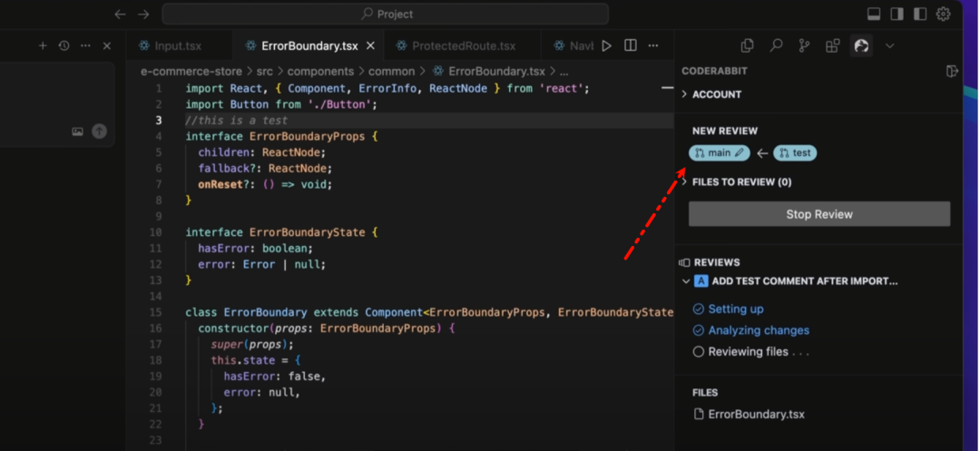Toggle the primary sidebar layout
Viewport: 980px width, 451px height.
pos(897,14)
